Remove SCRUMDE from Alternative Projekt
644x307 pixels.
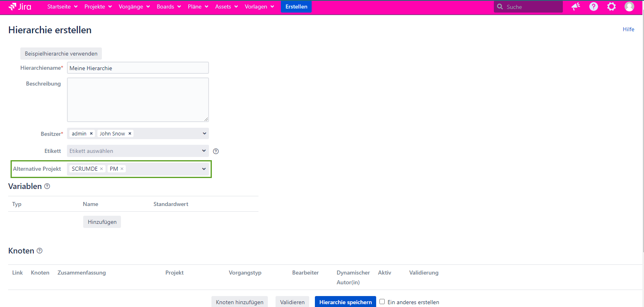tap(101, 169)
